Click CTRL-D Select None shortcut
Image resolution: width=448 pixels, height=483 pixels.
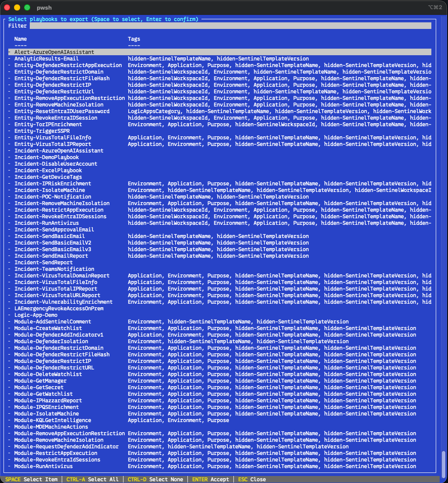(x=155, y=479)
